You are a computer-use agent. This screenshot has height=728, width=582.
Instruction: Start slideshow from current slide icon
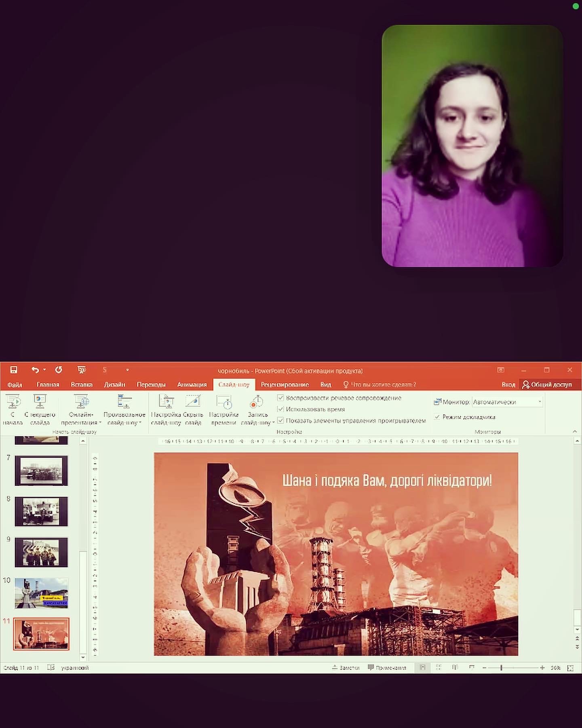(x=40, y=401)
